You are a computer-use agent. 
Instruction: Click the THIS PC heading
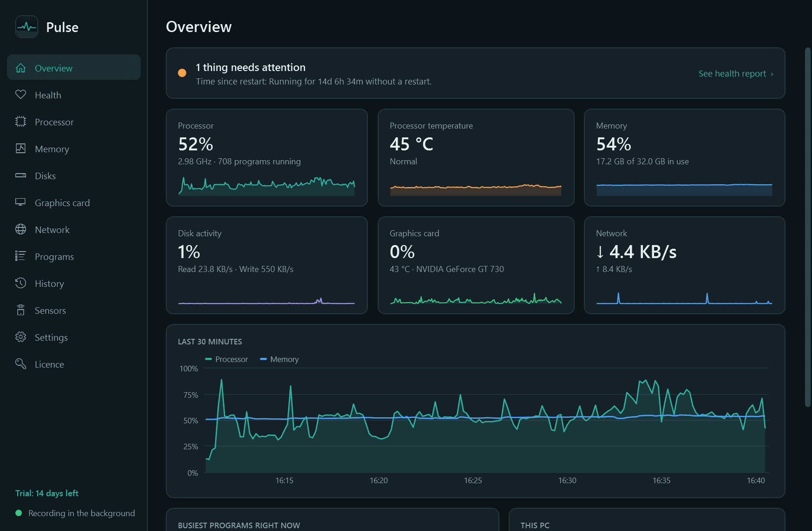coord(535,525)
